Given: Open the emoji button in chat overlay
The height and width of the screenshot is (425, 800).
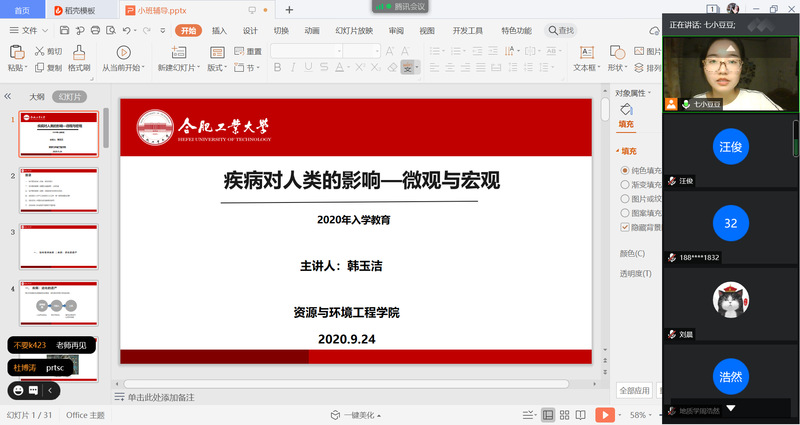Looking at the screenshot, I should coord(18,390).
